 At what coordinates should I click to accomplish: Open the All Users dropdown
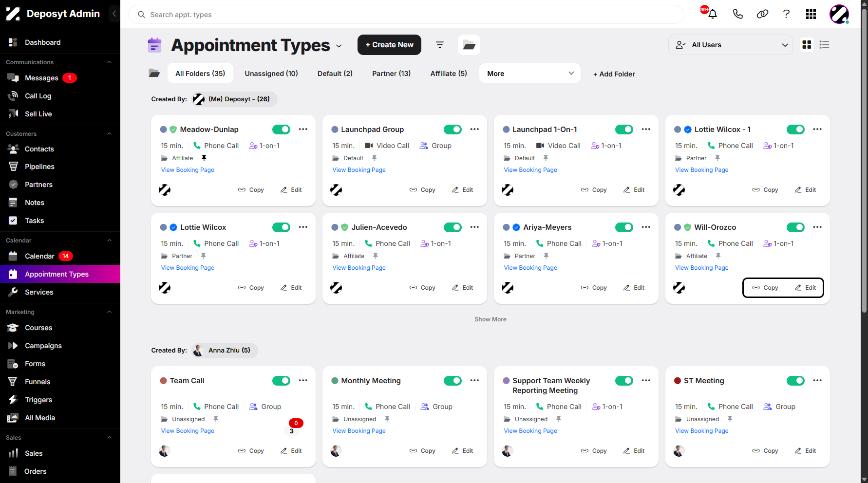(731, 45)
